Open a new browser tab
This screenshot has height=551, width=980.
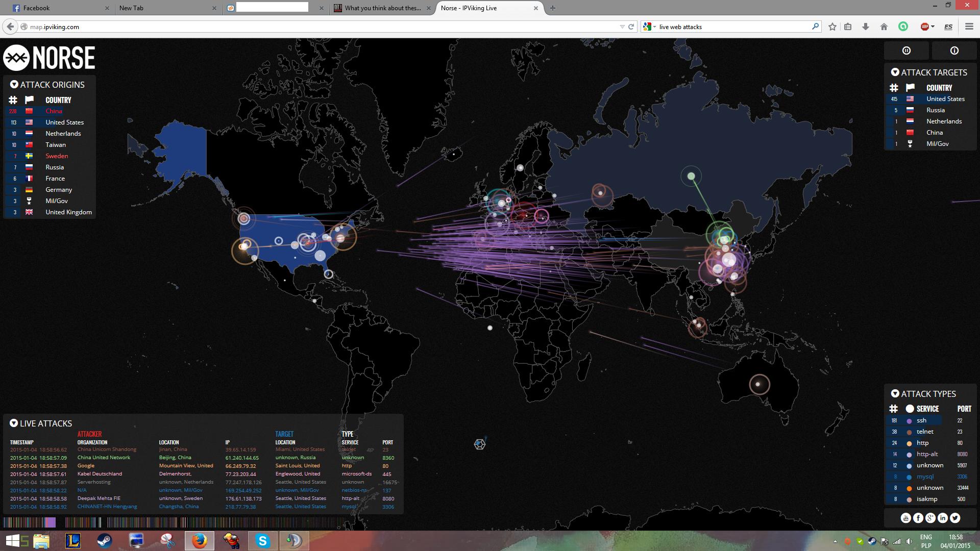point(552,8)
